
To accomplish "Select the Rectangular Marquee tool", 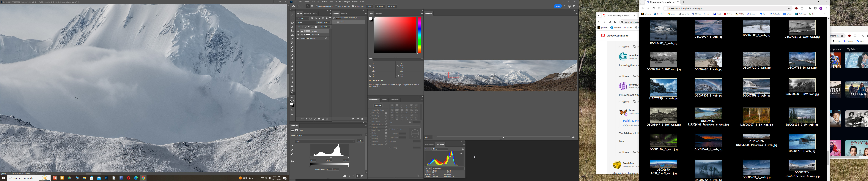I will 292,19.
